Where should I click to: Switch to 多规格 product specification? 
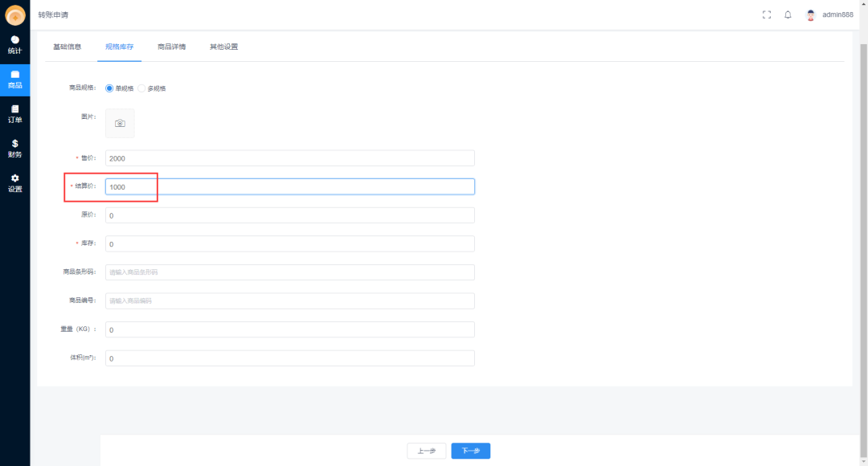141,88
